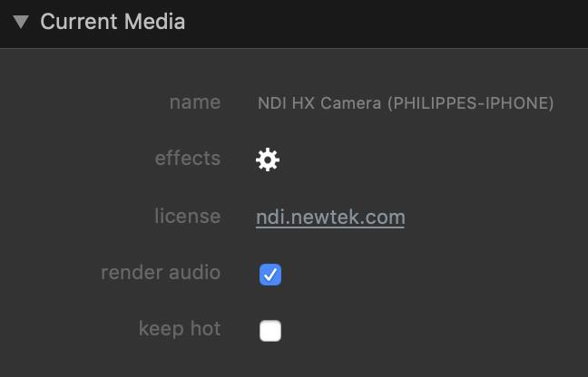Click the "name" field label

[194, 101]
